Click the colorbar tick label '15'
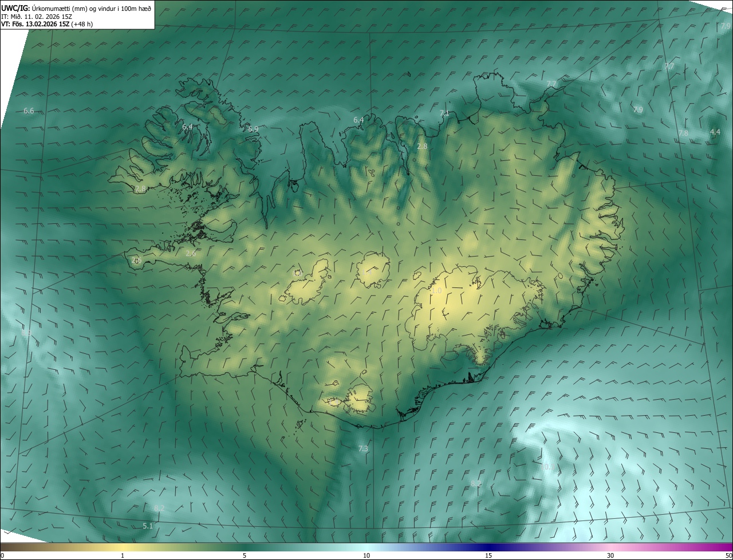733x560 pixels. [x=488, y=555]
